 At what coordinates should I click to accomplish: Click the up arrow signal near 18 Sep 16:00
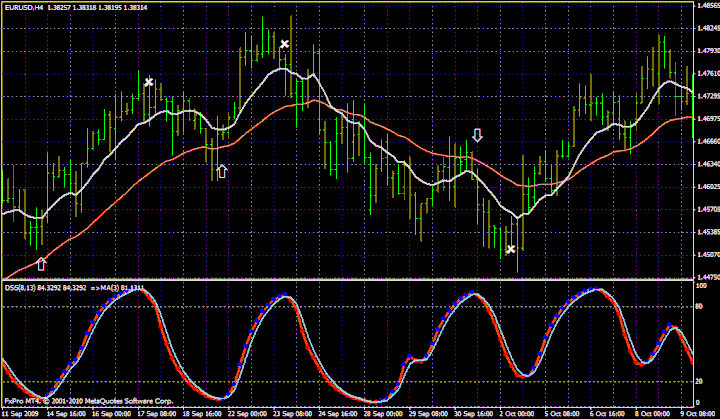click(x=222, y=171)
